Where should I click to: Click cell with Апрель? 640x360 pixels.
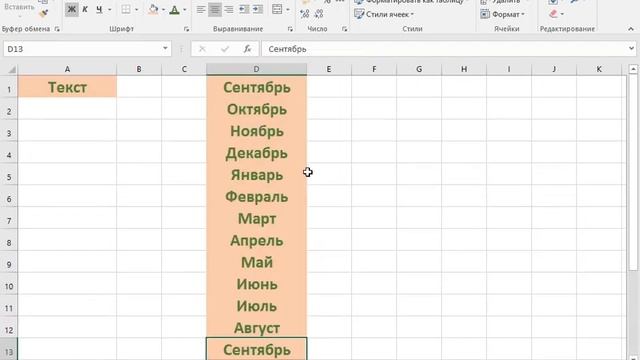[x=257, y=240]
